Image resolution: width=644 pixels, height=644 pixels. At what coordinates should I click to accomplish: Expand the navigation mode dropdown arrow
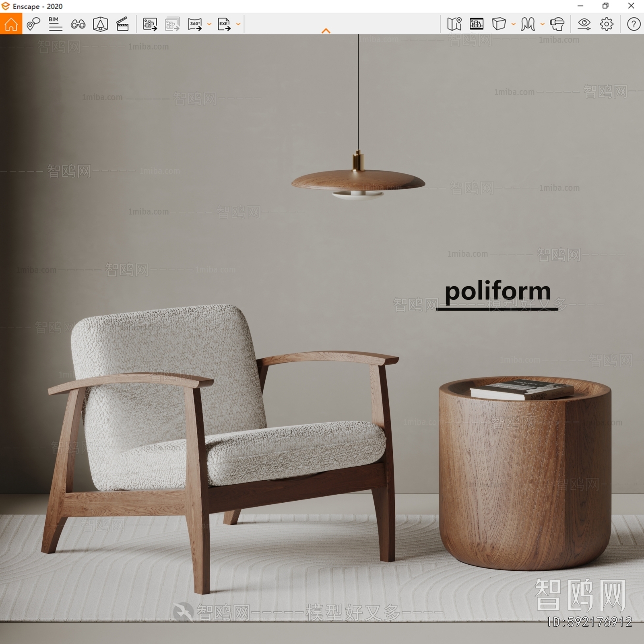(x=543, y=24)
